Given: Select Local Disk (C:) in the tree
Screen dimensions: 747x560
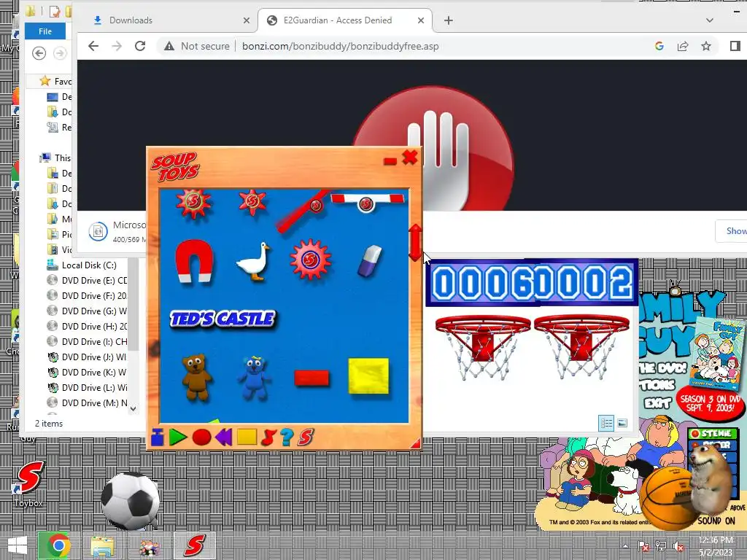Looking at the screenshot, I should (88, 265).
